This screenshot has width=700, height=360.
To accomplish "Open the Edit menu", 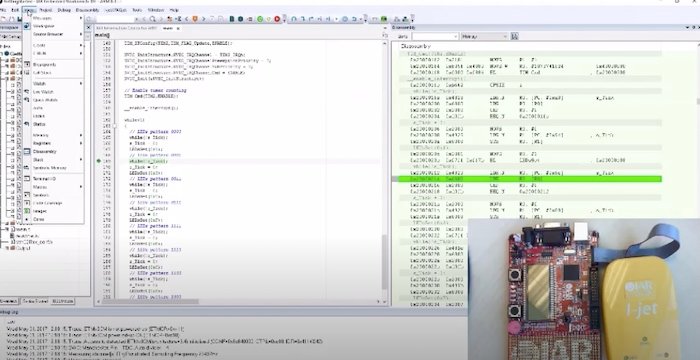I will 15,10.
